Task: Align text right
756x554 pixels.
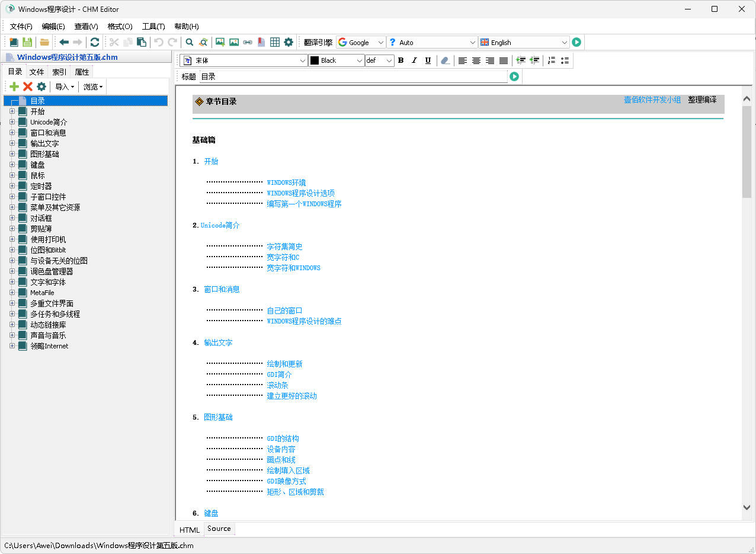Action: coord(490,60)
